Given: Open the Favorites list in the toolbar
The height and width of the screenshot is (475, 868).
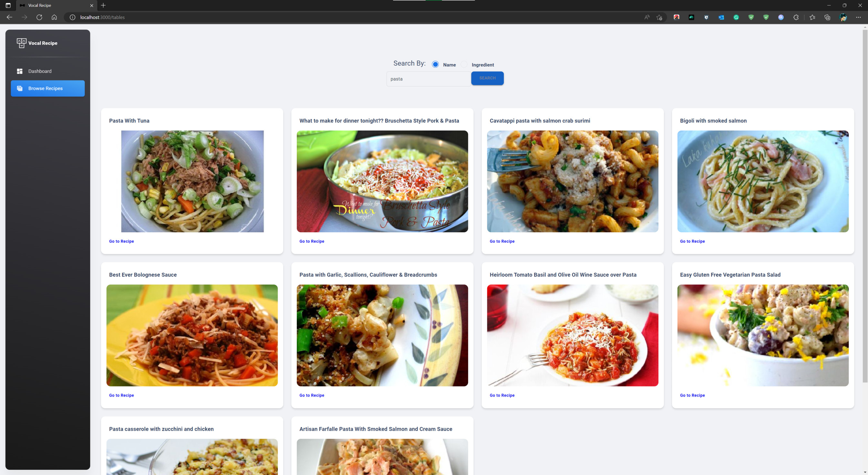Looking at the screenshot, I should tap(812, 17).
